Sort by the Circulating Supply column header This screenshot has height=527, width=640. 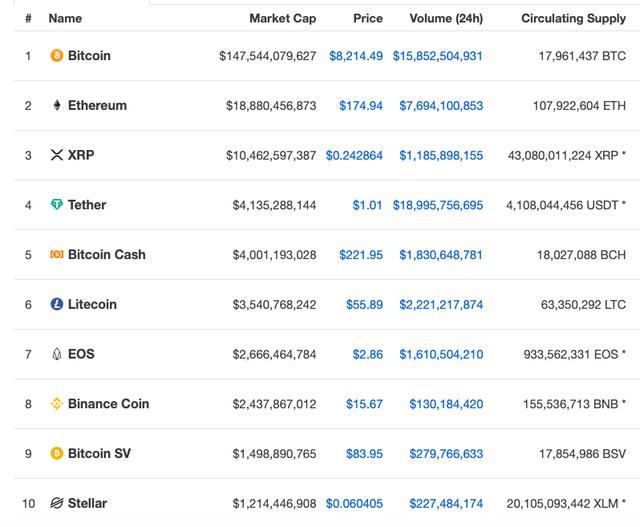pos(573,18)
